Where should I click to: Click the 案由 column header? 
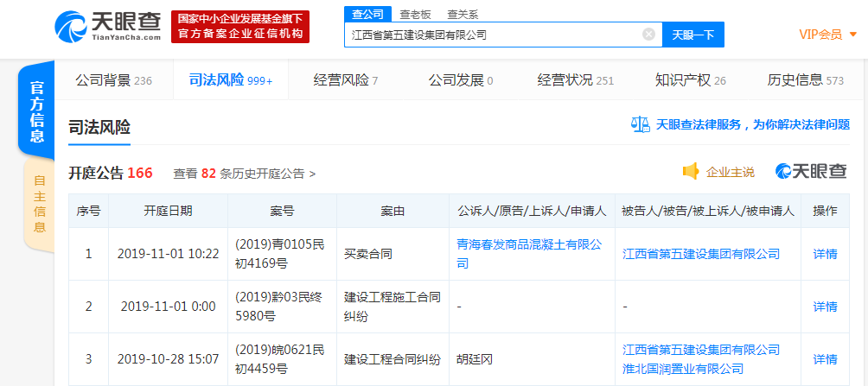393,211
